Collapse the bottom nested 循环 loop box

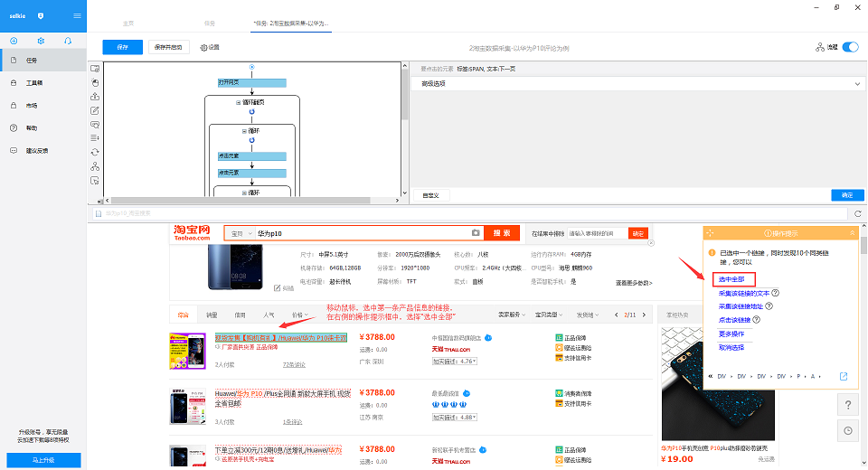(x=244, y=193)
